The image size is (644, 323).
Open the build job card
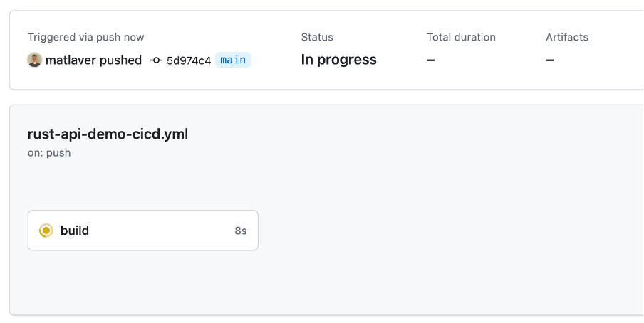[143, 231]
